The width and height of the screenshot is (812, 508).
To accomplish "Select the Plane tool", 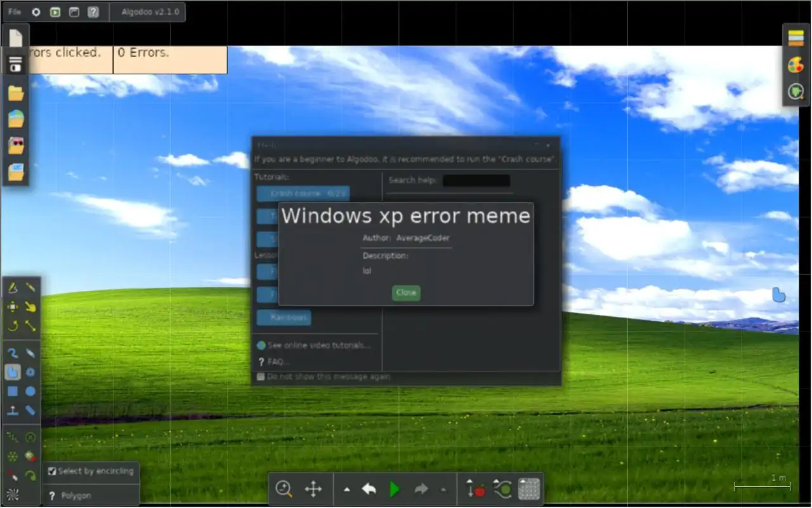I will (x=12, y=411).
